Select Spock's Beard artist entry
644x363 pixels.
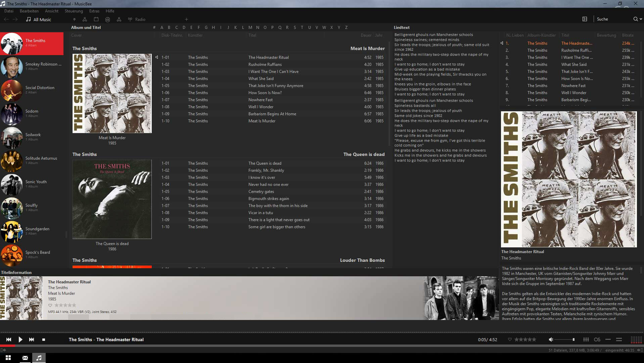click(x=32, y=255)
